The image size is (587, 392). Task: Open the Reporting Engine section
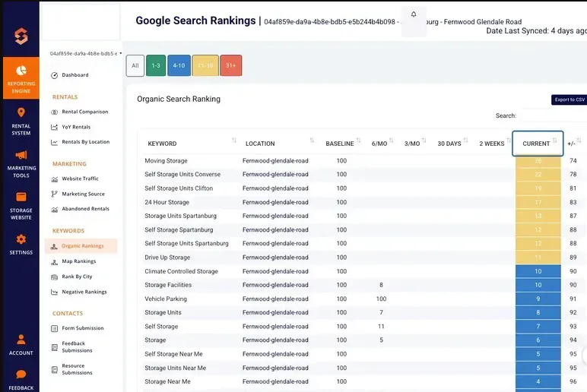[x=21, y=78]
